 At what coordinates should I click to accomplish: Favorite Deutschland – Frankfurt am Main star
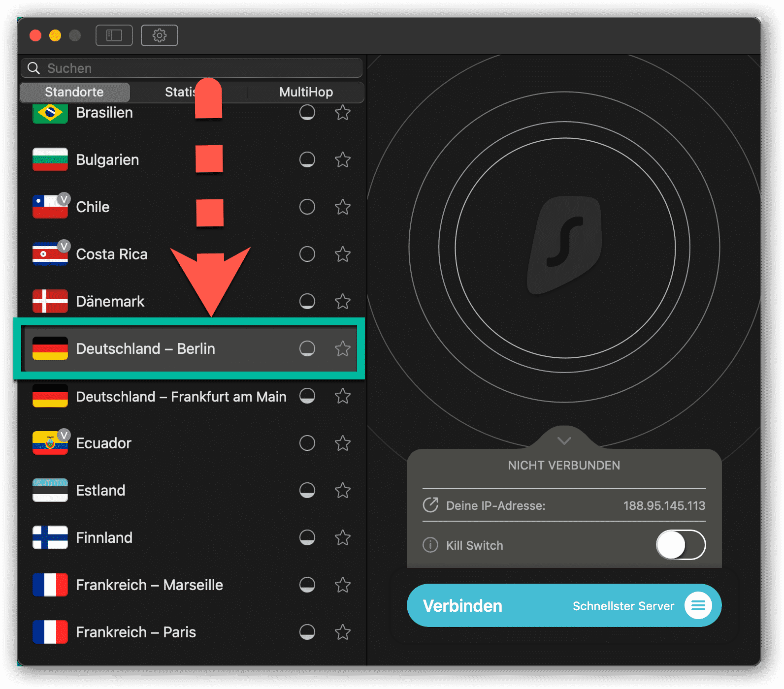coord(343,396)
